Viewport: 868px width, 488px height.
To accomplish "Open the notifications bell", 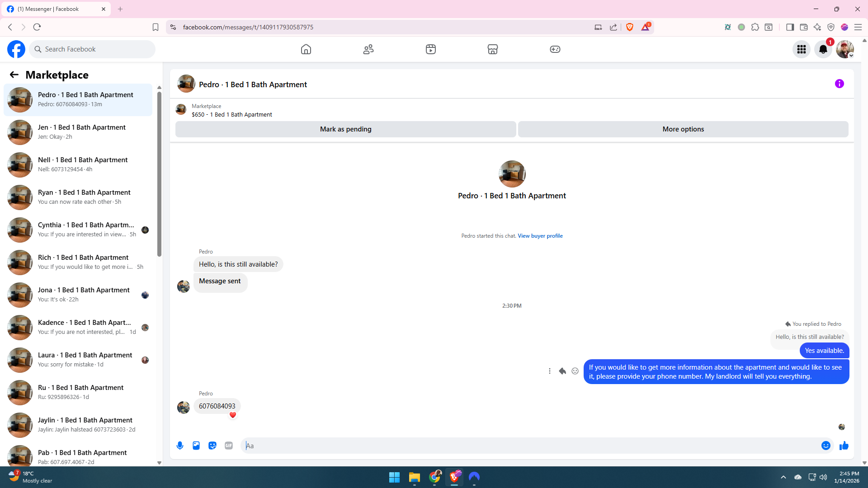I will (823, 49).
